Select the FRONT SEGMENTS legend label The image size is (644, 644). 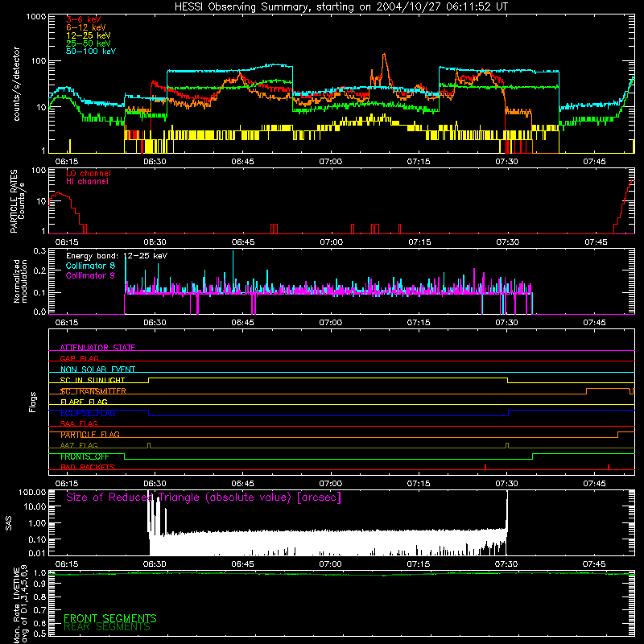110,618
